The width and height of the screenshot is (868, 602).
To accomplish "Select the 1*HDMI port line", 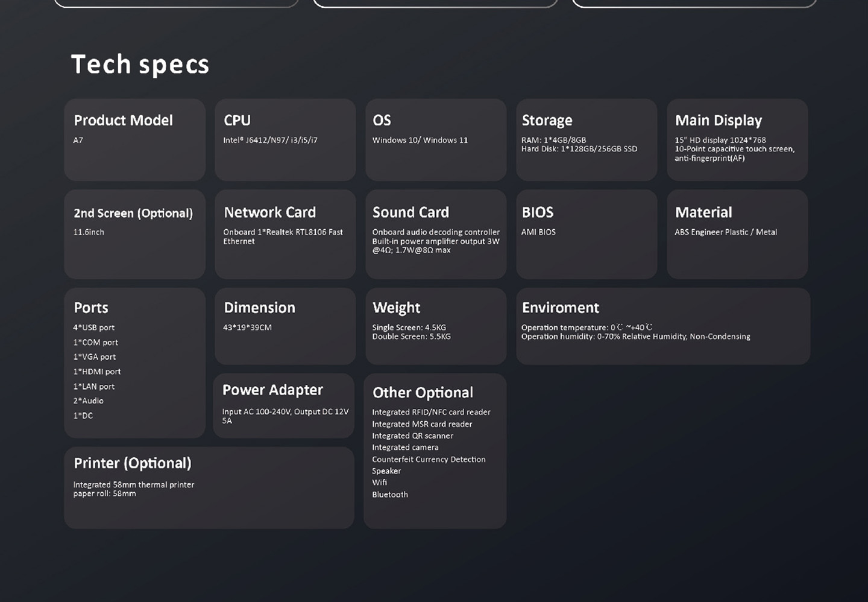I will tap(97, 372).
